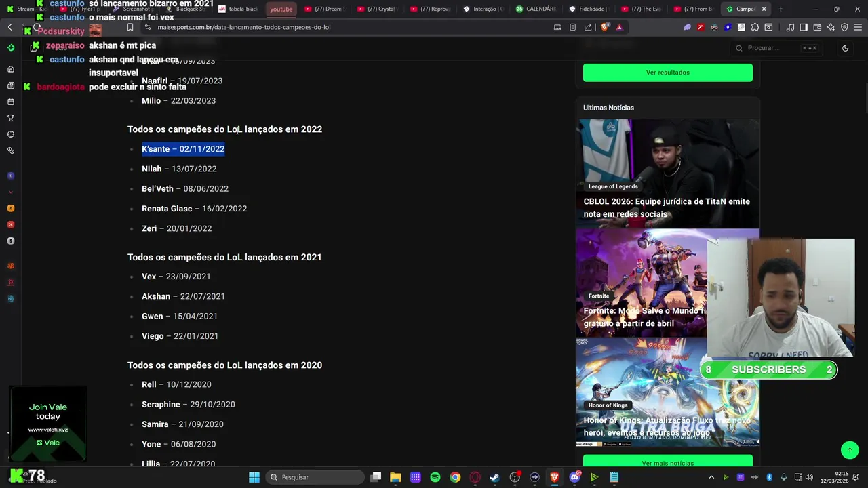Click the Viego – 22/01/2021 list entry
The height and width of the screenshot is (488, 868).
click(180, 336)
